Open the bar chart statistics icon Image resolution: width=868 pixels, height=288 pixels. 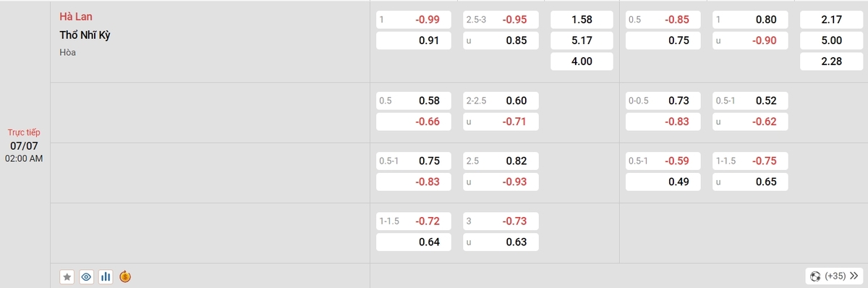click(106, 276)
